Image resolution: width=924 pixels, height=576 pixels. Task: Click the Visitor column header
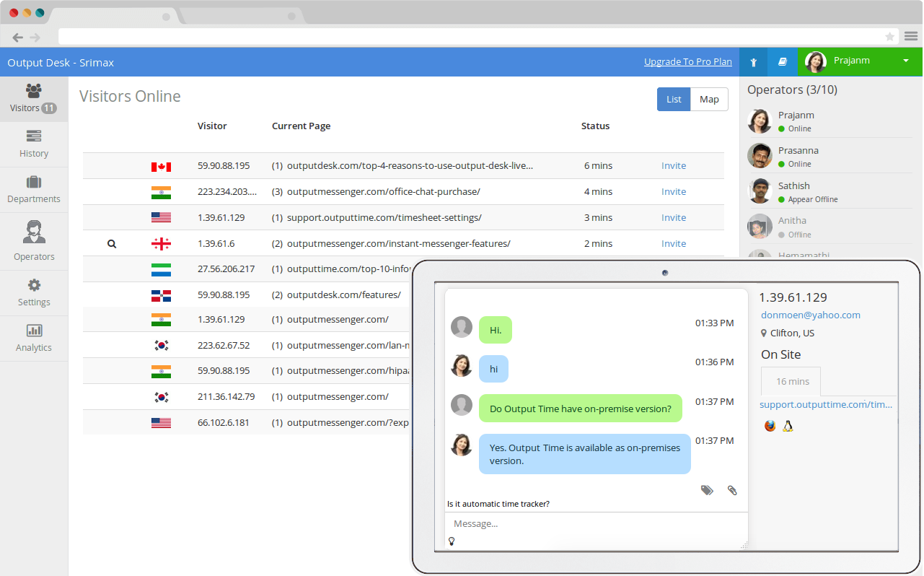(212, 126)
